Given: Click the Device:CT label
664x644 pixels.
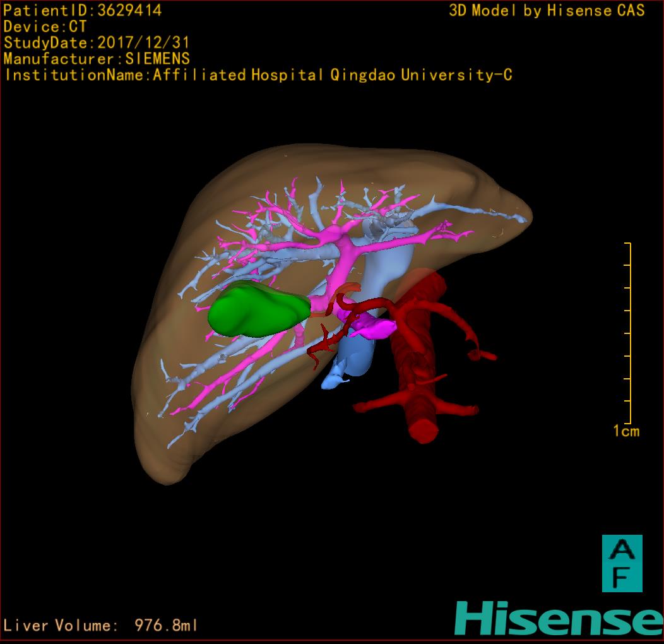Looking at the screenshot, I should (x=45, y=27).
